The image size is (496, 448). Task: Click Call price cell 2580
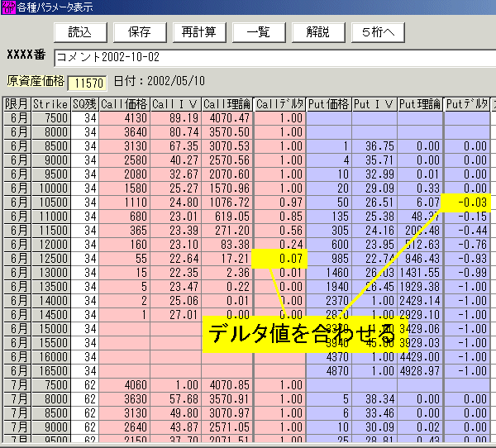pyautogui.click(x=124, y=160)
